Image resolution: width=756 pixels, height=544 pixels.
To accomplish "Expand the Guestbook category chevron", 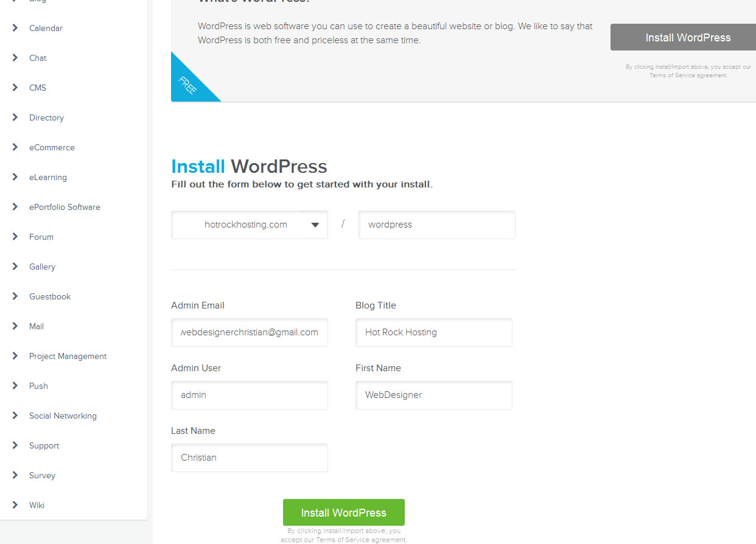I will pyautogui.click(x=15, y=296).
